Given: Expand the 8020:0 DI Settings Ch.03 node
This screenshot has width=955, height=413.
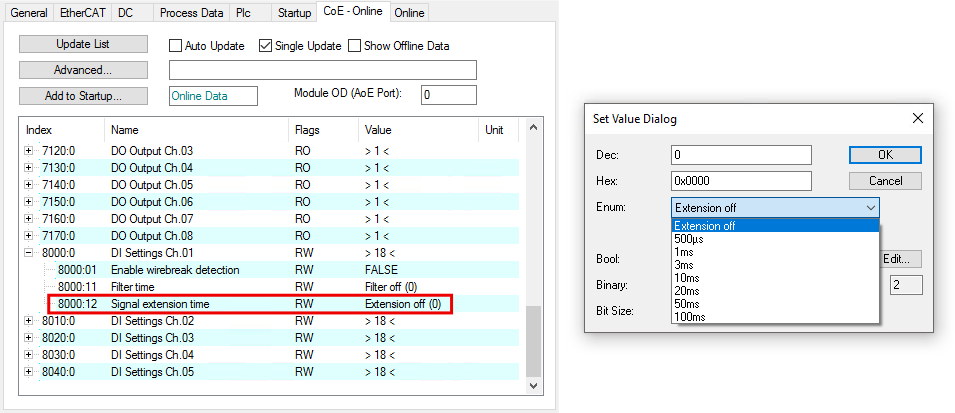Looking at the screenshot, I should pos(29,337).
